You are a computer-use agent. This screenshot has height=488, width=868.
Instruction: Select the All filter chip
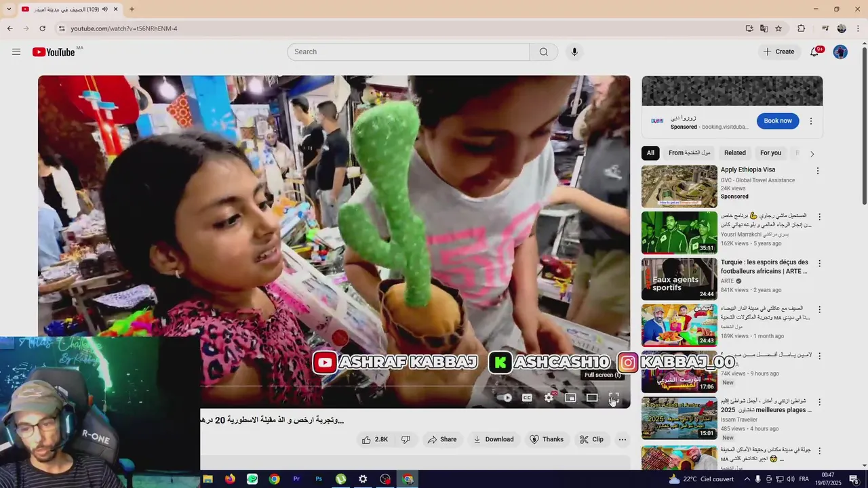pyautogui.click(x=650, y=153)
